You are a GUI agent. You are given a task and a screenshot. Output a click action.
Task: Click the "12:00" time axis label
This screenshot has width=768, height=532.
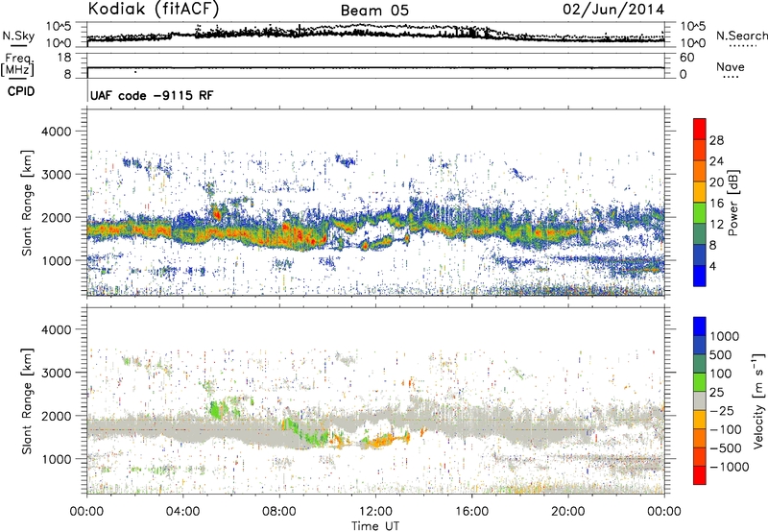(x=375, y=512)
